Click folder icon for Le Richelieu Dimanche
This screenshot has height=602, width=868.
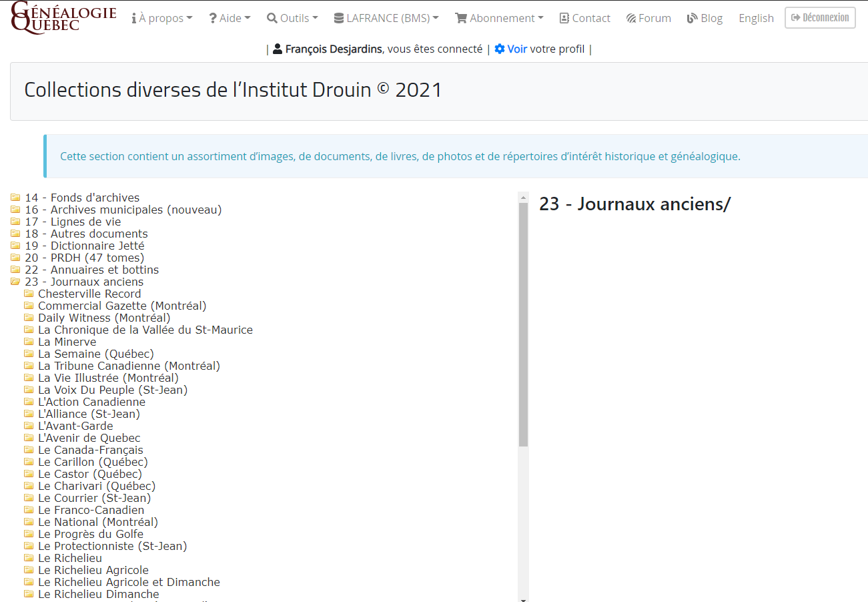click(29, 594)
